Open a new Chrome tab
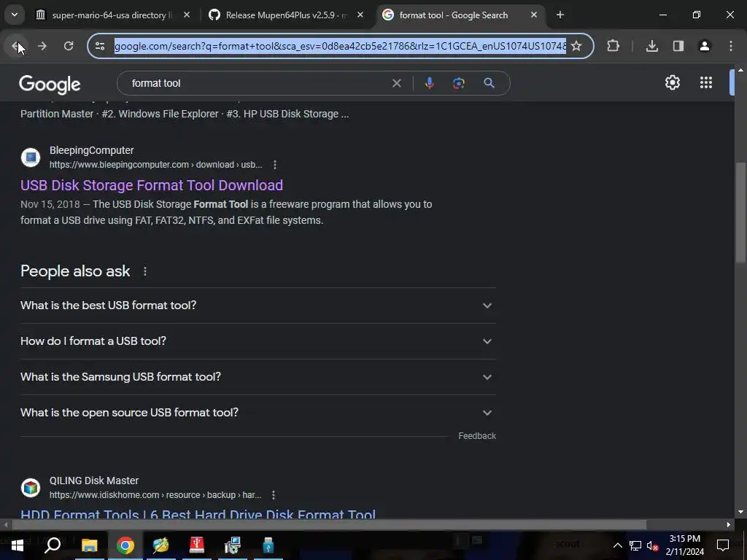Screen dimensions: 747x560 click(560, 15)
